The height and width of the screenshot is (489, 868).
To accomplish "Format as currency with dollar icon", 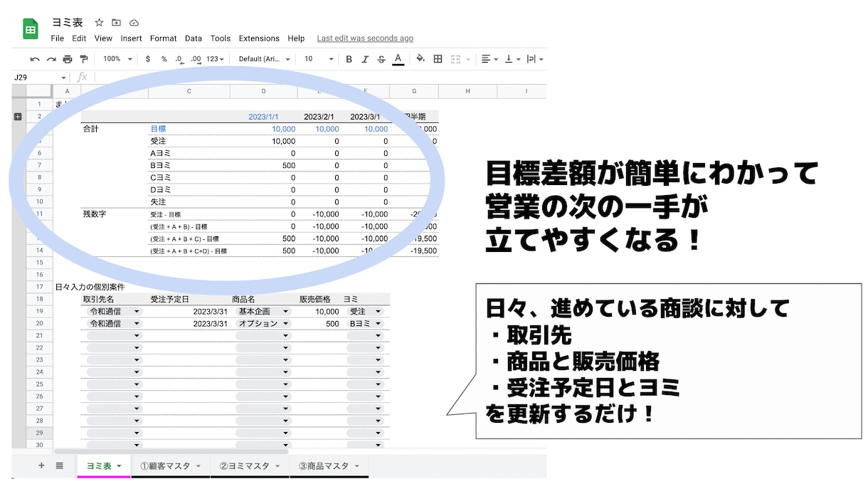I will pos(147,59).
